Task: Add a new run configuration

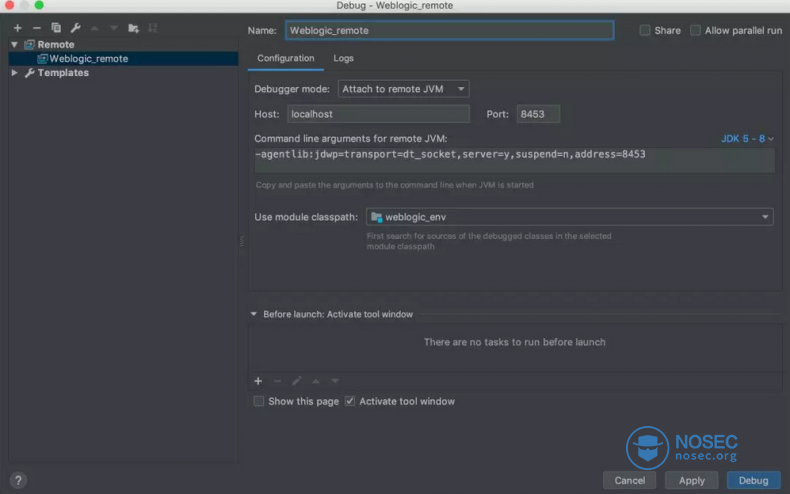Action: (17, 28)
